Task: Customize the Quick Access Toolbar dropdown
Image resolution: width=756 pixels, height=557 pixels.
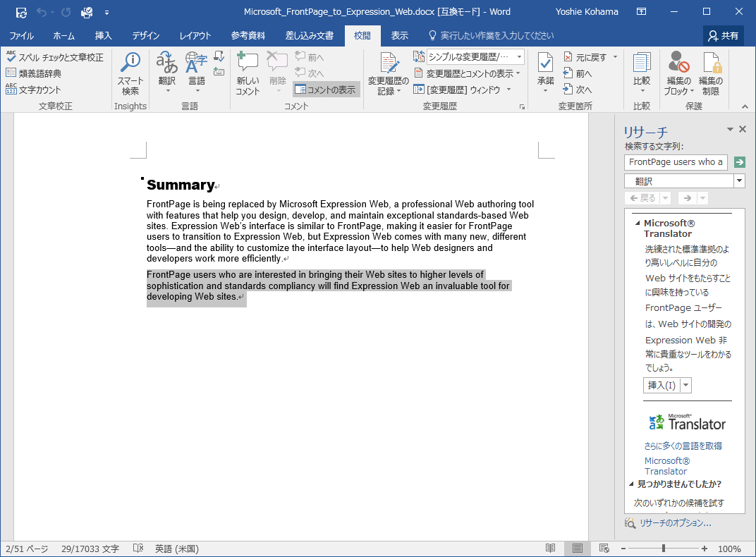Action: click(x=106, y=13)
